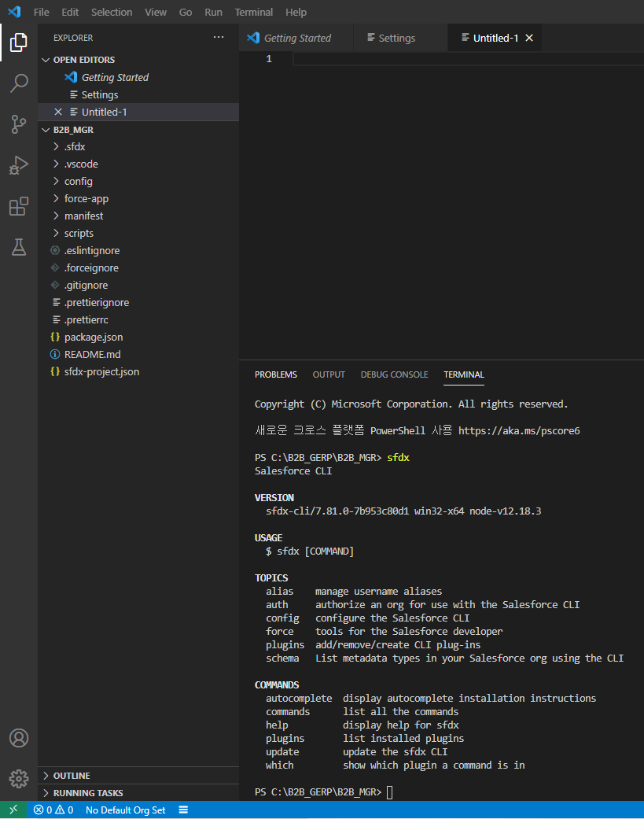Open the Extensions view icon
This screenshot has width=644, height=819.
coord(19,206)
